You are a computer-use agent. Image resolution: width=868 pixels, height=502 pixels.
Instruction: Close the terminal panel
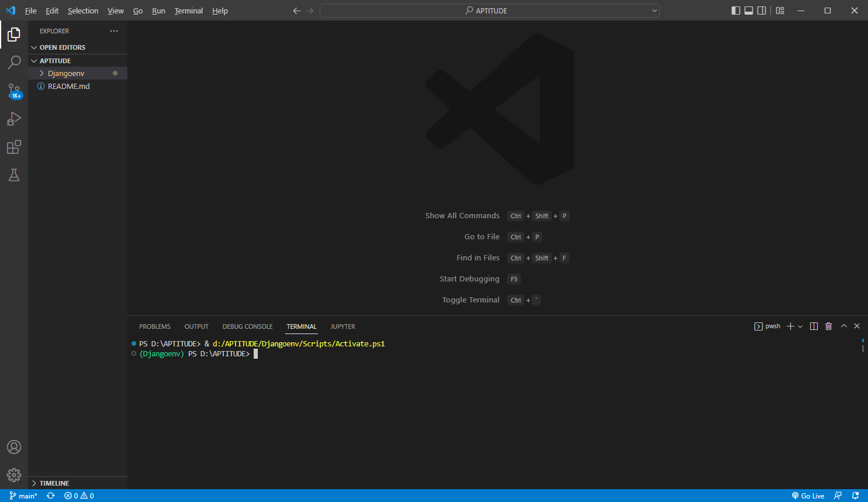click(x=857, y=326)
